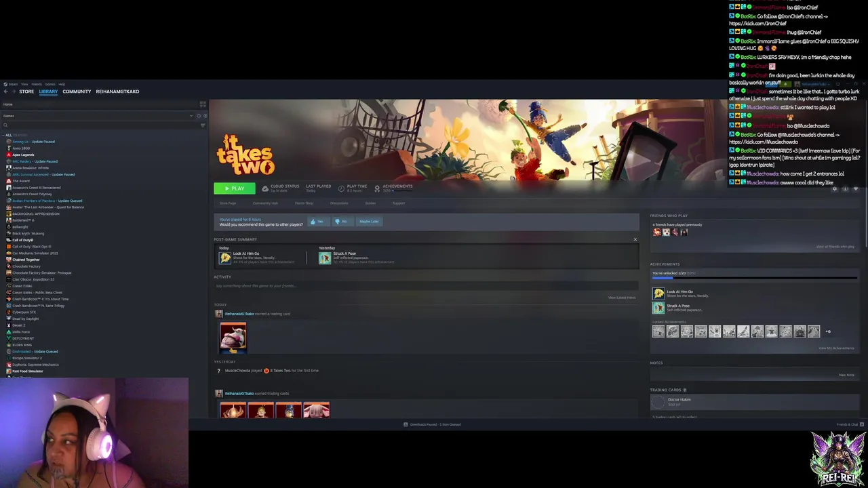868x488 pixels.
Task: Select Cyberpunk SFX in the game list
Action: [24, 312]
